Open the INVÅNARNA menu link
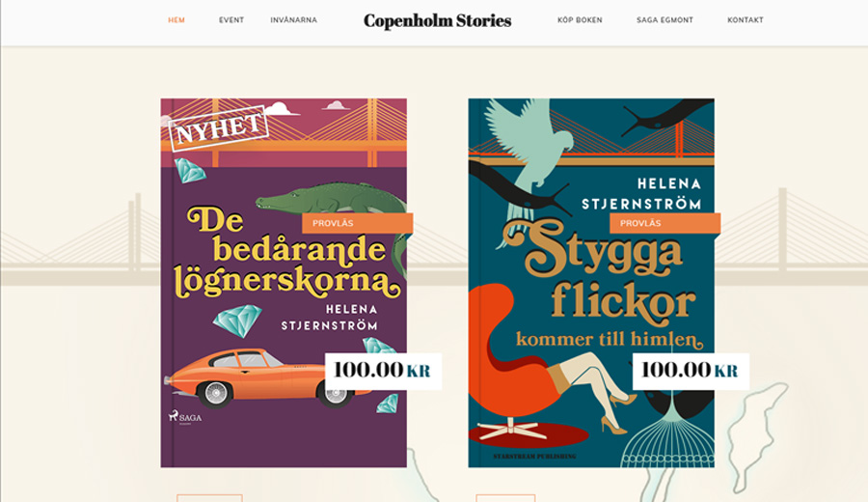 pyautogui.click(x=294, y=20)
